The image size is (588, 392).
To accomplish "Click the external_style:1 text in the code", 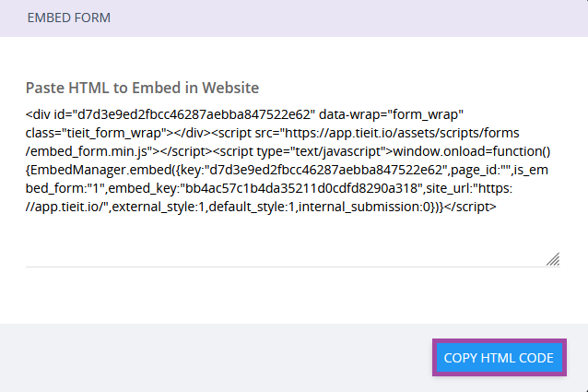I will (x=159, y=207).
